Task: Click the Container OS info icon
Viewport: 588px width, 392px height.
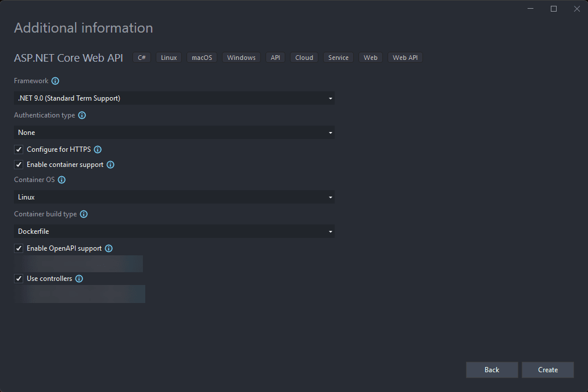Action: [x=62, y=180]
